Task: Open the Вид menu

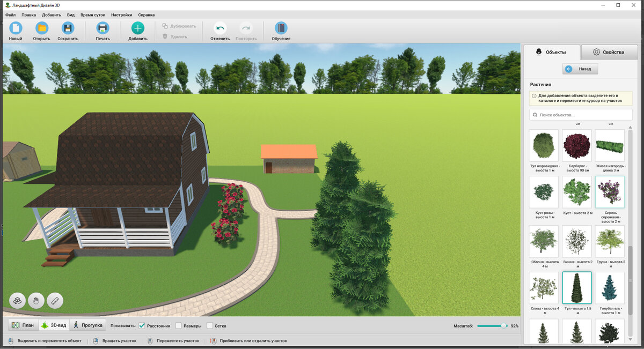Action: click(71, 15)
